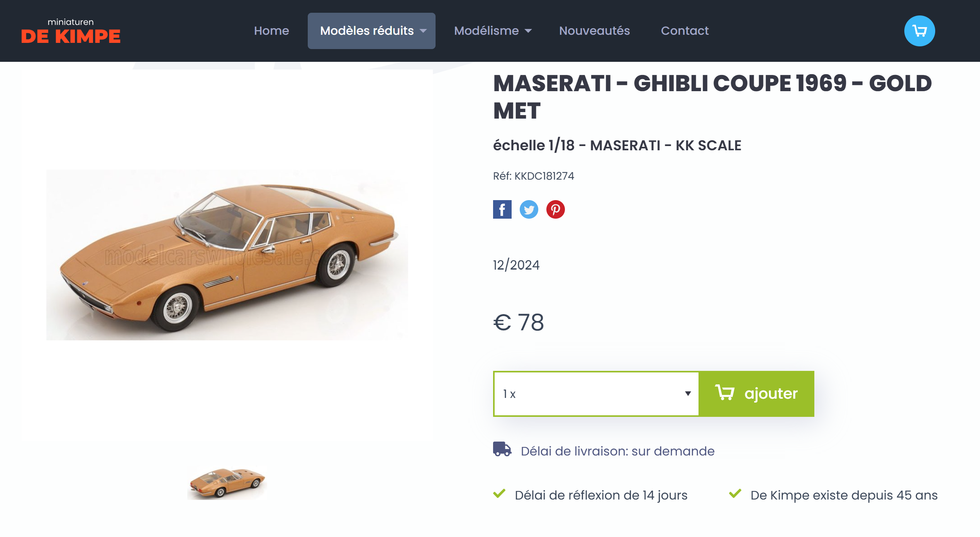Expand the Modélisme dropdown menu

point(493,31)
